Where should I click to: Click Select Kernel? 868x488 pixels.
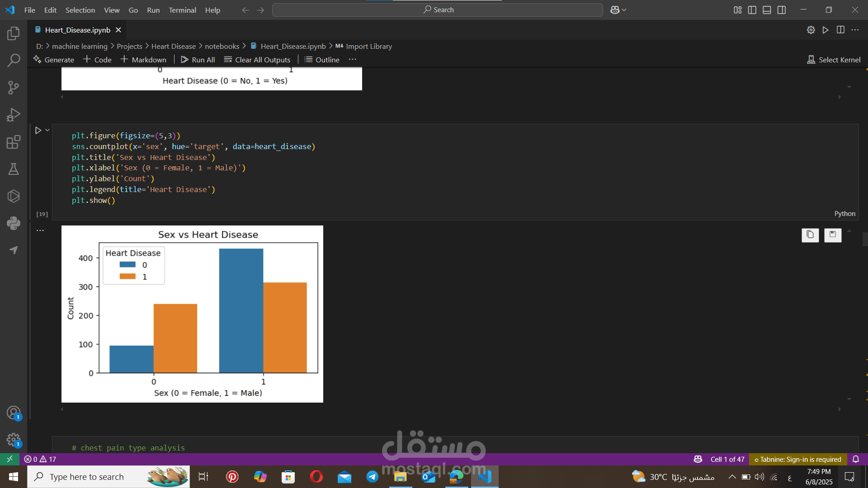(834, 60)
